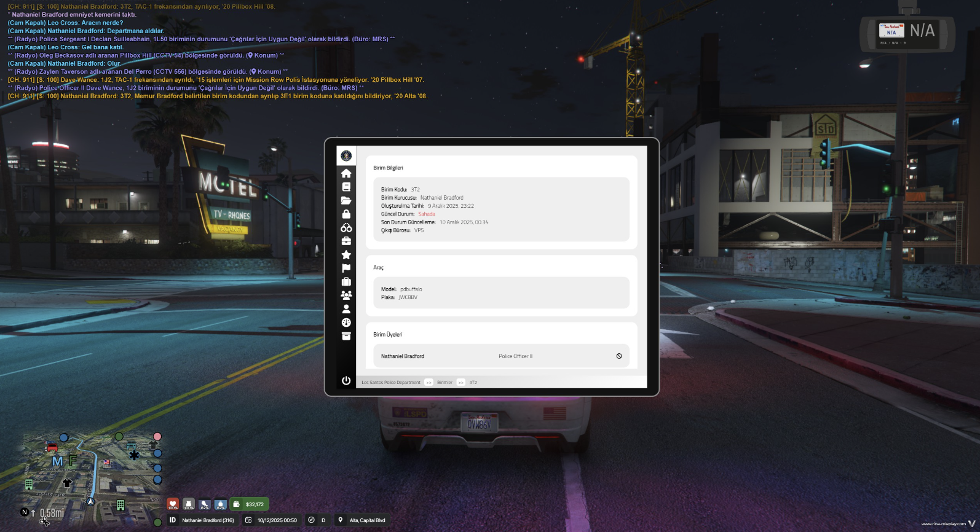
Task: Click the location pin beside Alta, Capital Blvd
Action: pos(341,520)
